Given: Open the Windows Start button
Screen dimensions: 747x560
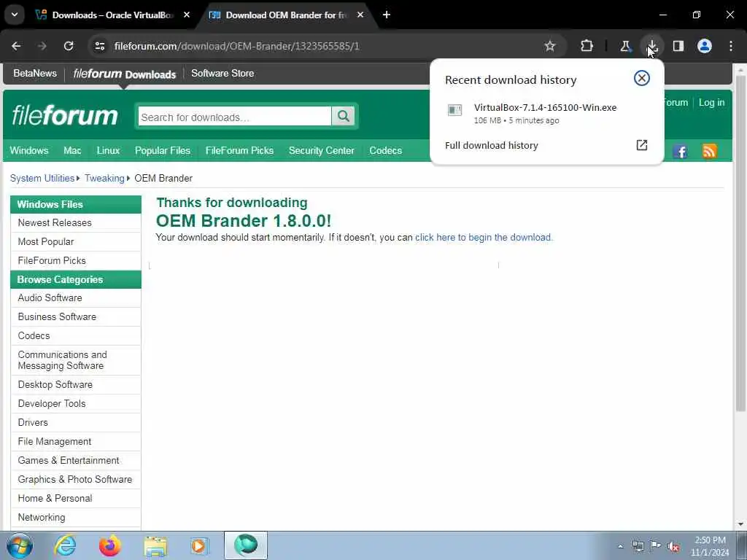Looking at the screenshot, I should tap(19, 545).
